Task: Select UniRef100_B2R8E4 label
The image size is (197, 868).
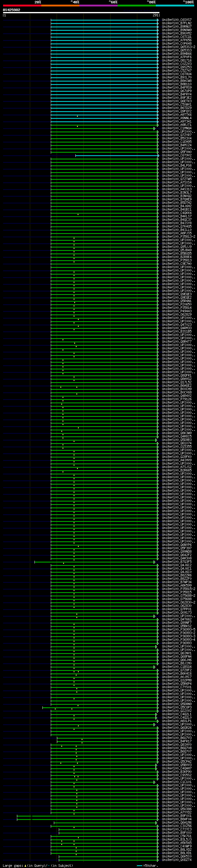Action: 177,257
